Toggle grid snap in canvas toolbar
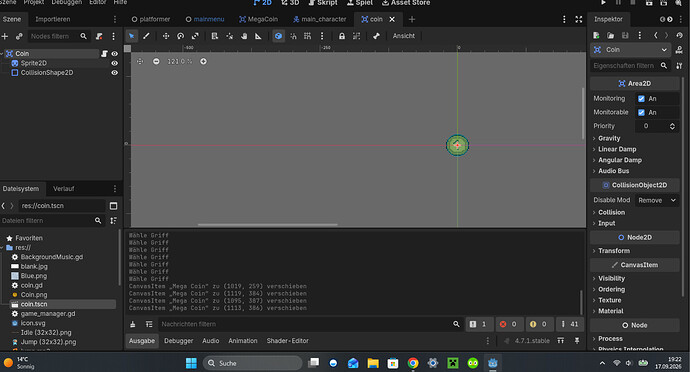The width and height of the screenshot is (690, 372). [308, 36]
